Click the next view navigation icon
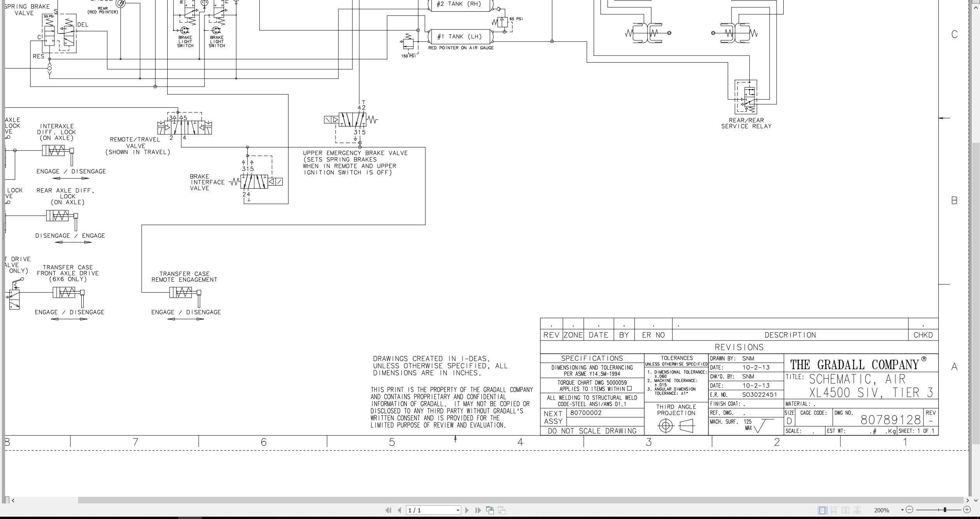 (x=502, y=510)
